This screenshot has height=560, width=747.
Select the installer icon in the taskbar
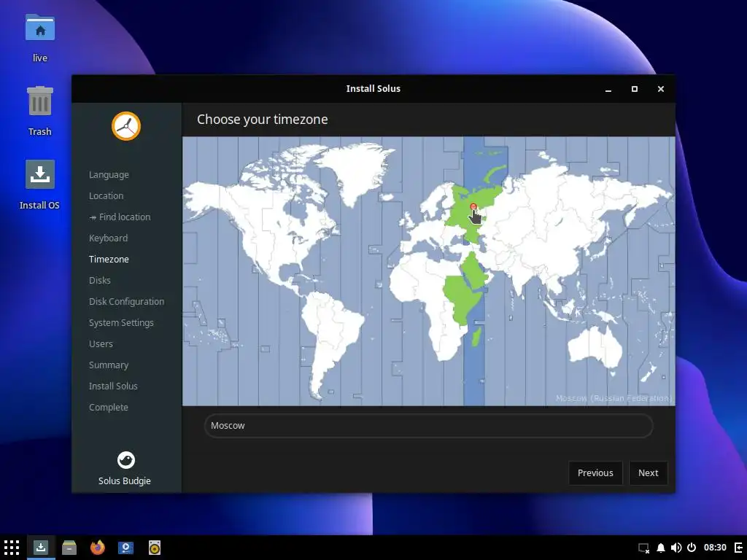pos(41,548)
